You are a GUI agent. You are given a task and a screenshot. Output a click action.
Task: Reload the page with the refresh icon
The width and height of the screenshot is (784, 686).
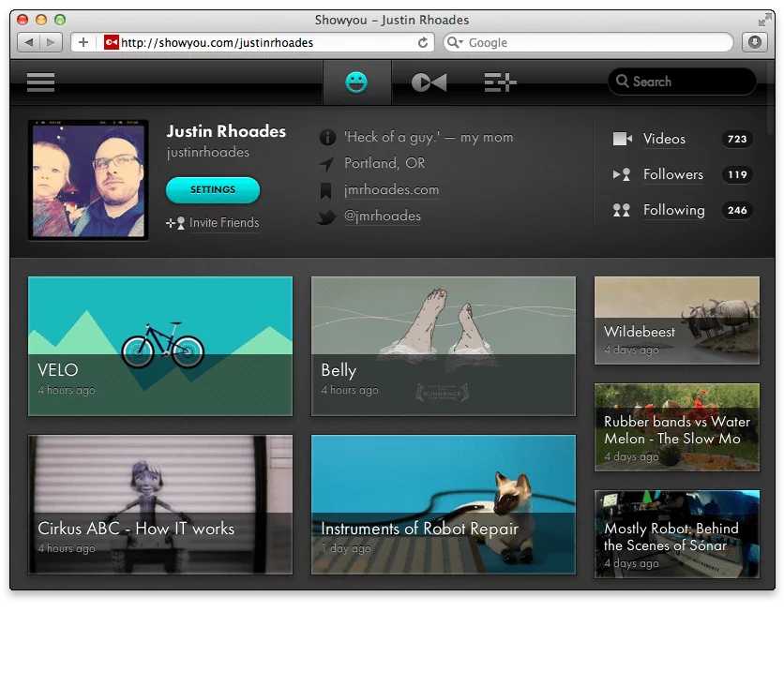(x=423, y=43)
